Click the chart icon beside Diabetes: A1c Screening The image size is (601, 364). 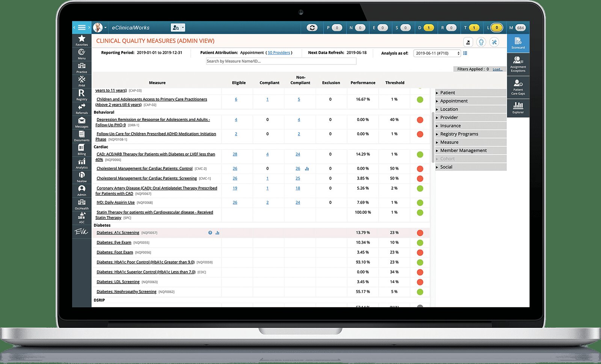[x=217, y=233]
